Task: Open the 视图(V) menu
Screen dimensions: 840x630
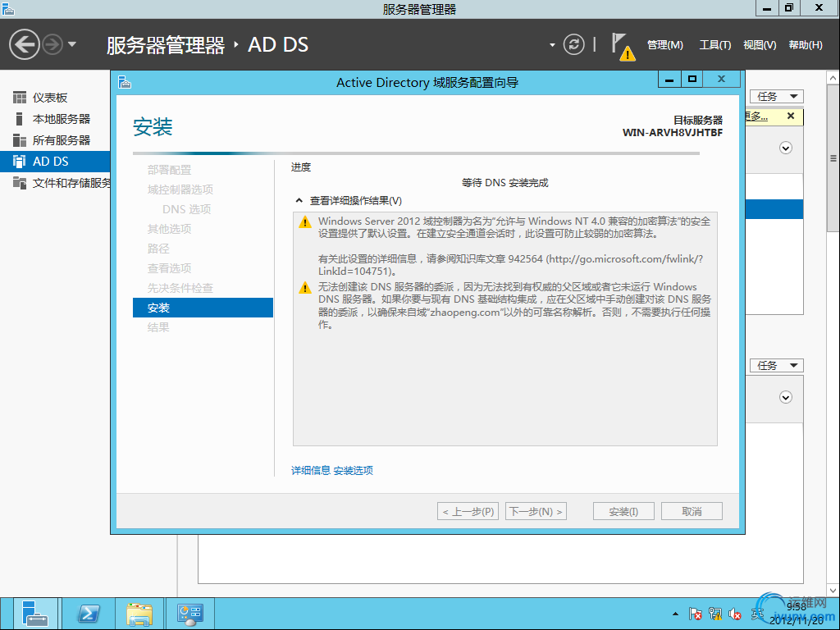Action: coord(759,45)
